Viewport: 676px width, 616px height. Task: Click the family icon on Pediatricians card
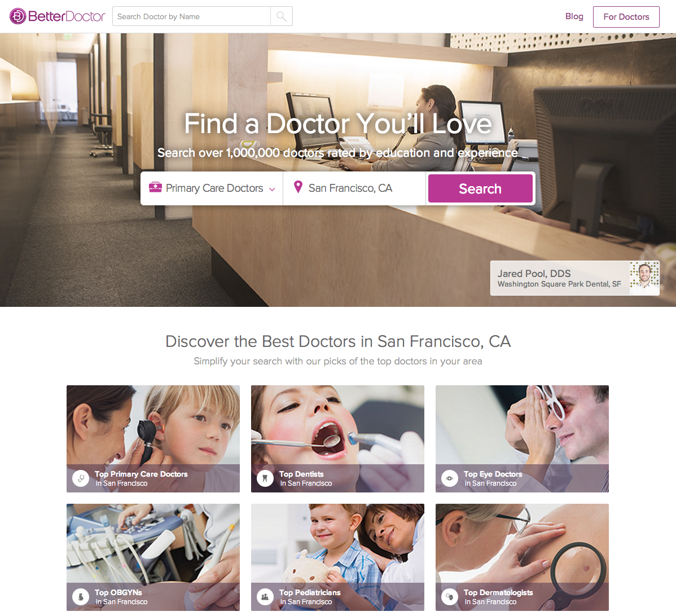tap(265, 597)
